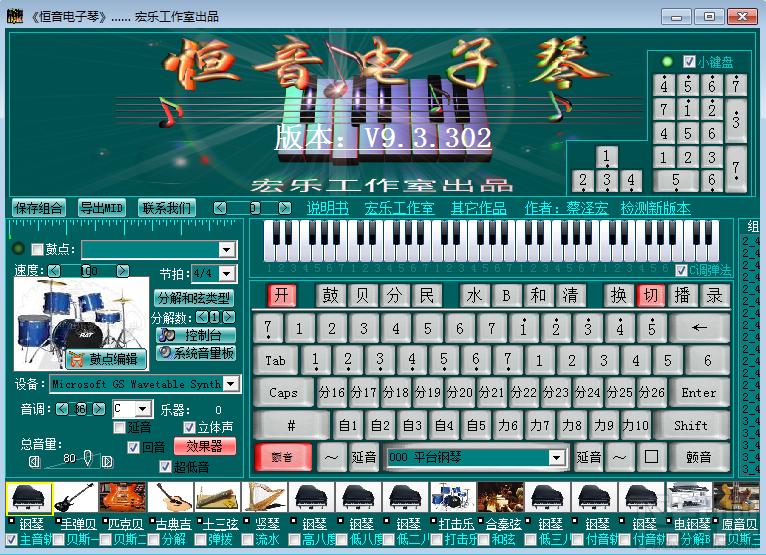Viewport: 766px width, 555px height.
Task: Open the 设备 Microsoft GS Wavetable dropdown
Action: click(x=231, y=384)
